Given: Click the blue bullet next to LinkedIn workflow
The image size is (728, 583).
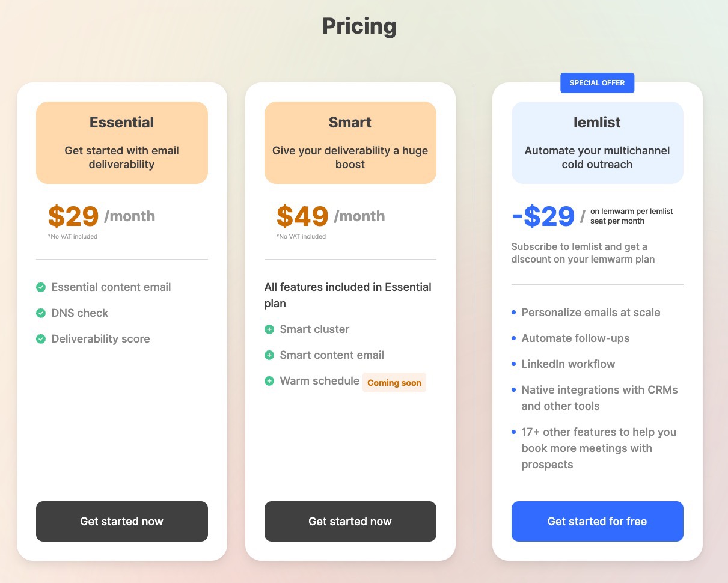Looking at the screenshot, I should (513, 364).
